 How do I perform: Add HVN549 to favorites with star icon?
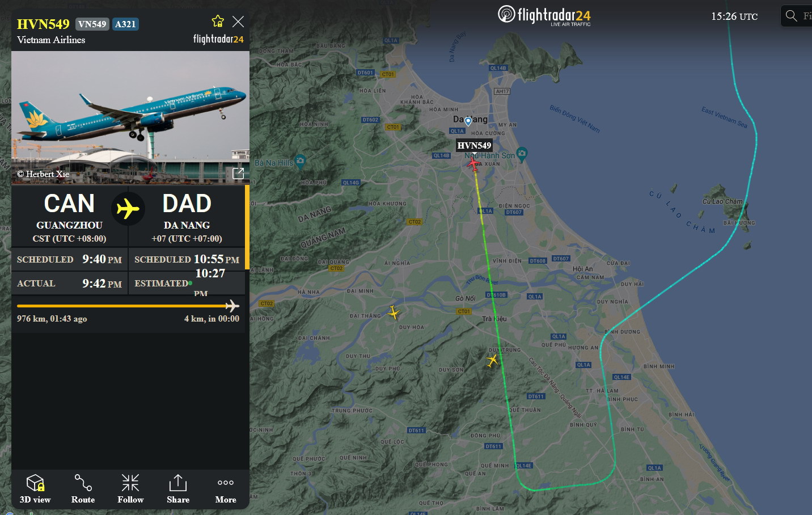pyautogui.click(x=218, y=22)
